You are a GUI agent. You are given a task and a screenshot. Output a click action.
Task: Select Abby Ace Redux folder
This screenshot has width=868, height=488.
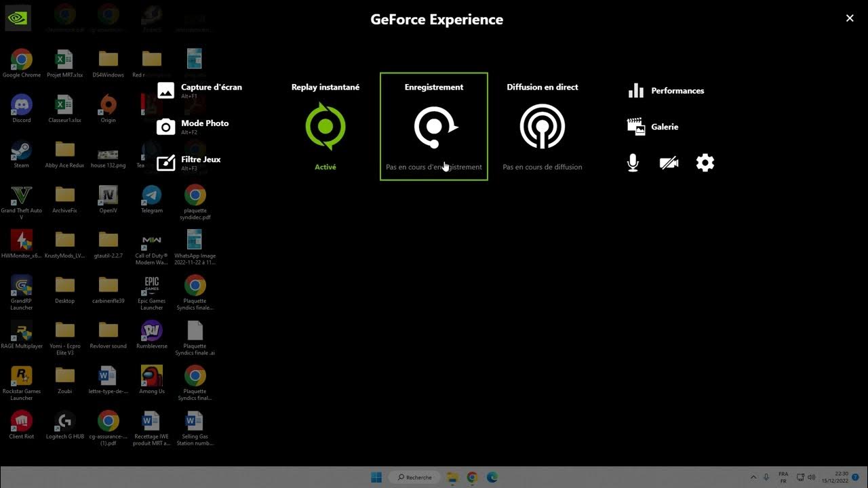point(65,154)
